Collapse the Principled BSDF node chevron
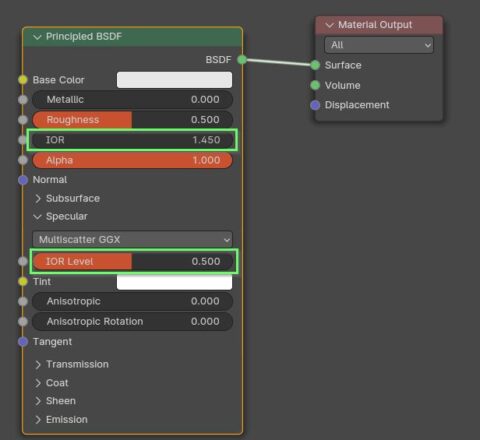 [x=37, y=37]
